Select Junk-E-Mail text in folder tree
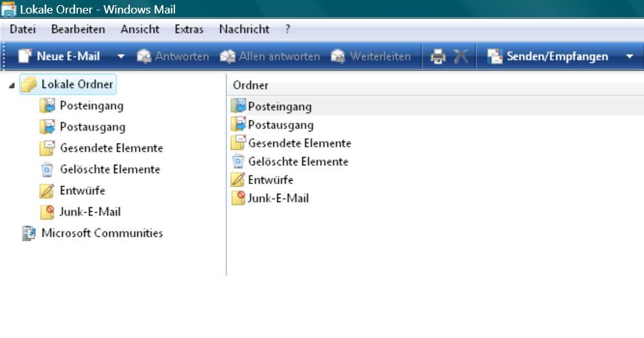Screen dimensions: 644x338 [x=90, y=212]
